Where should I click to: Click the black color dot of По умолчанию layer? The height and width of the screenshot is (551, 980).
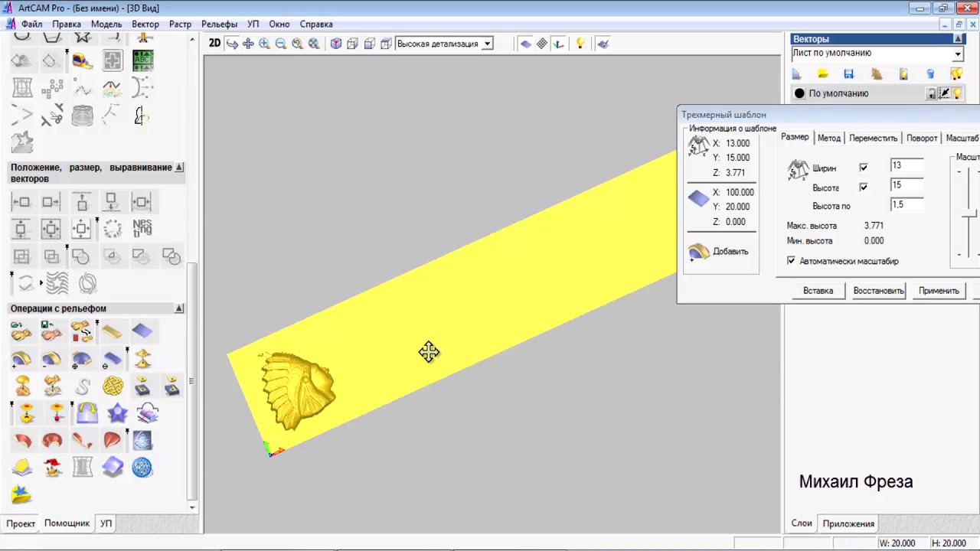(799, 93)
